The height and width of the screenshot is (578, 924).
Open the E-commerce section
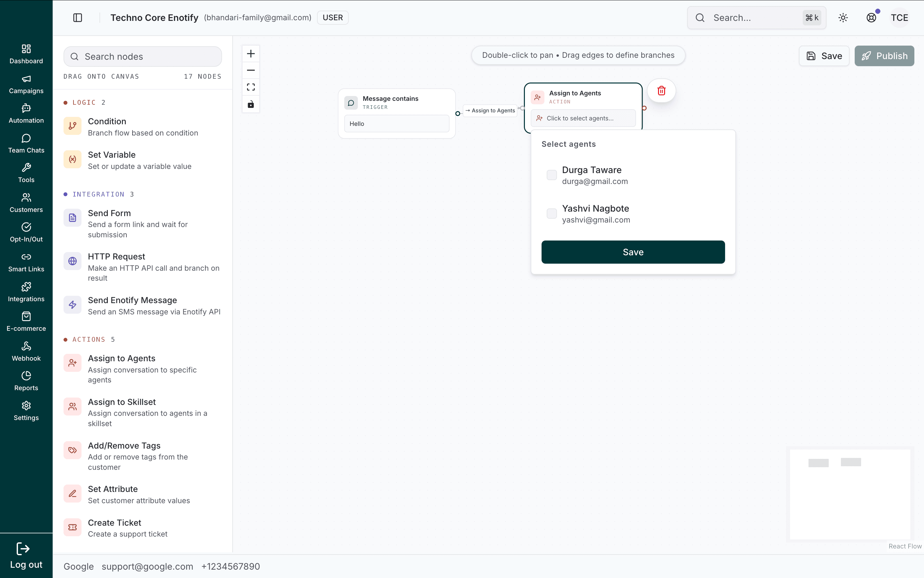(26, 321)
